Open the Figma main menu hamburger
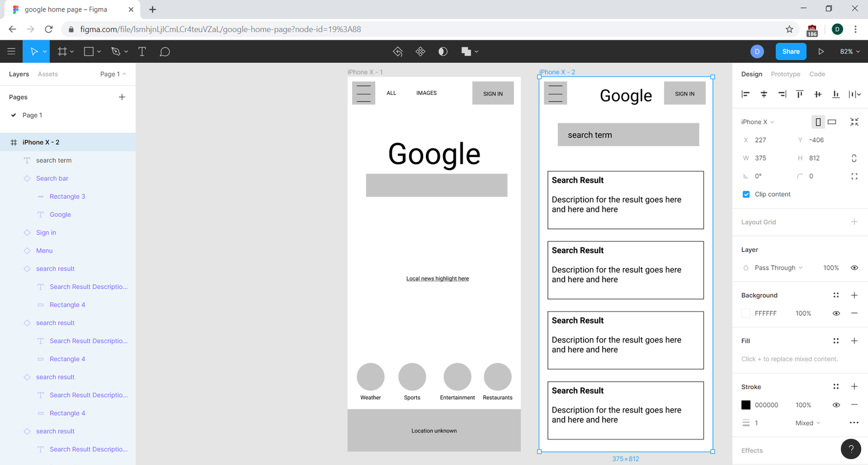 point(11,51)
